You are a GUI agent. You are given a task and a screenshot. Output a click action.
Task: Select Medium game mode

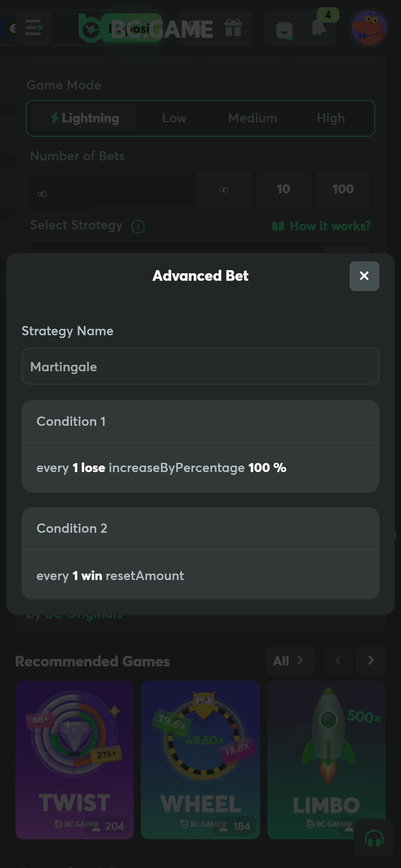click(x=253, y=118)
